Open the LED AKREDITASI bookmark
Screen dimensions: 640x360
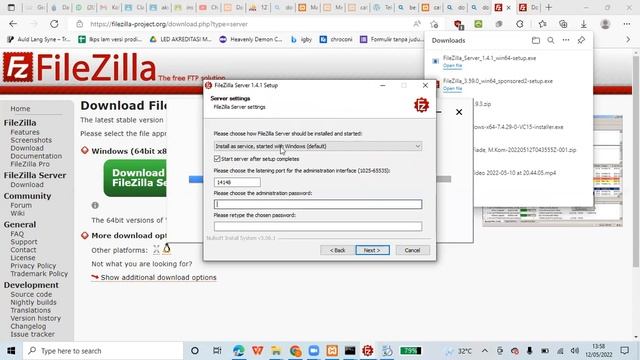(180, 40)
